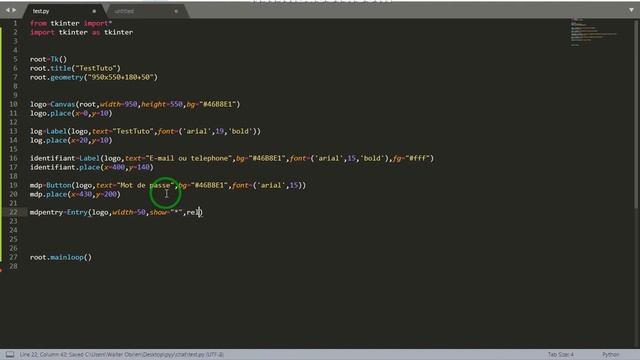Close the test.py tab using its dot
Screen dimensions: 640x360
(x=94, y=11)
